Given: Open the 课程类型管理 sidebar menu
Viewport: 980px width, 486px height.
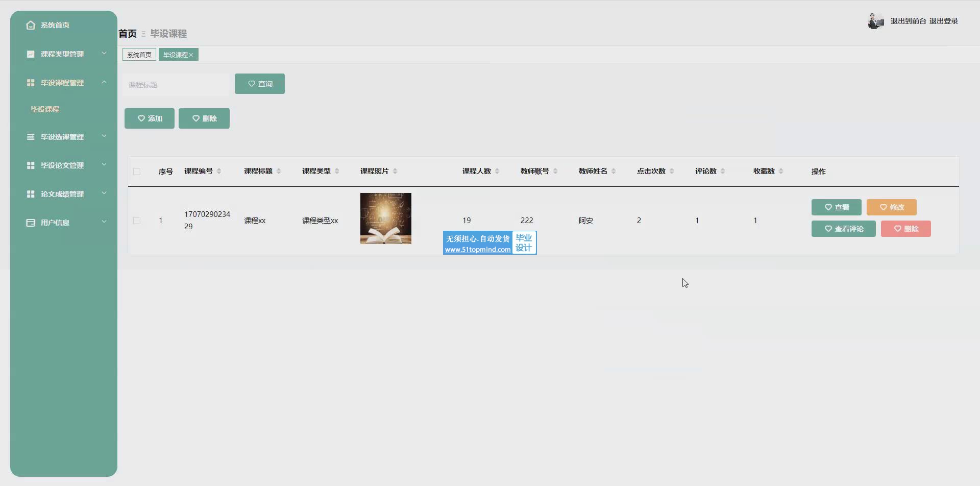Looking at the screenshot, I should (x=64, y=54).
